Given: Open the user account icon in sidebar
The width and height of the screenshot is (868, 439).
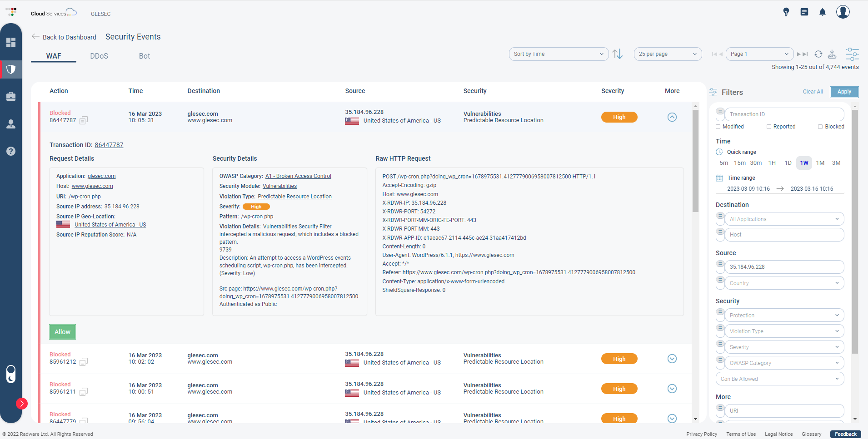Looking at the screenshot, I should 11,124.
